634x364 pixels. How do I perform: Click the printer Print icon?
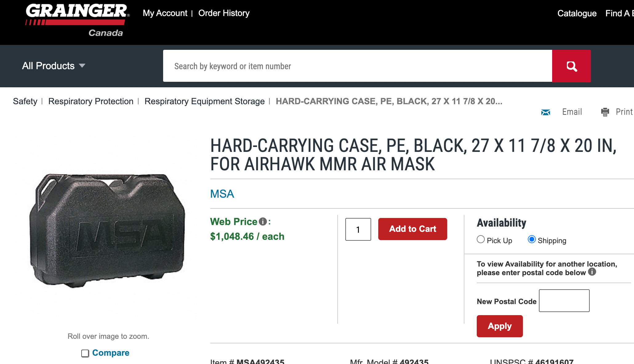[605, 112]
